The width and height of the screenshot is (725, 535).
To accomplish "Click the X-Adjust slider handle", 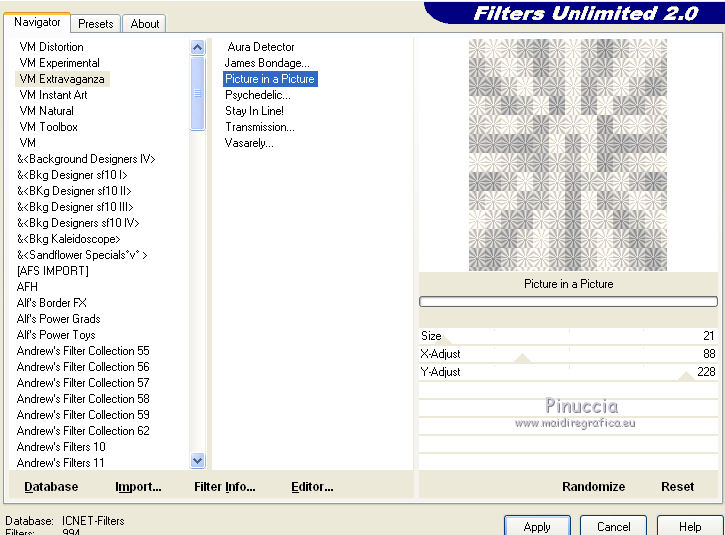I will click(x=522, y=358).
